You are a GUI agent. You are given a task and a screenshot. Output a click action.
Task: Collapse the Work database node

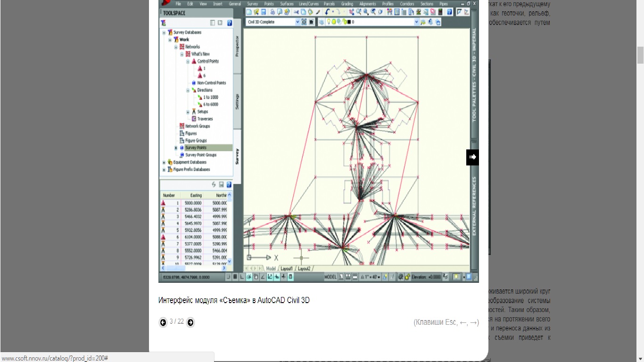pos(170,40)
